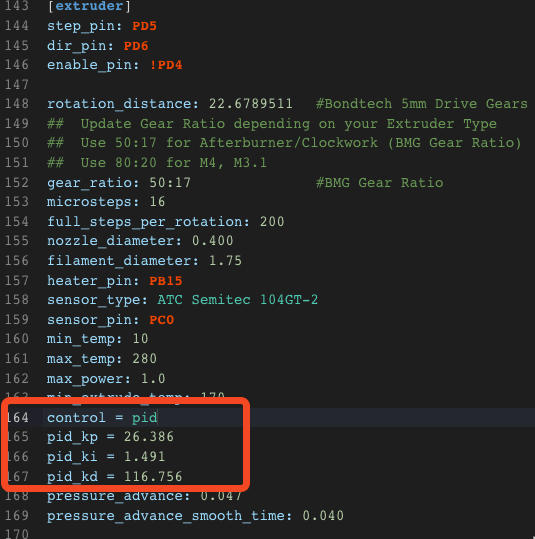Viewport: 535px width, 539px height.
Task: Click the pid_ki value 1.491
Action: [144, 457]
